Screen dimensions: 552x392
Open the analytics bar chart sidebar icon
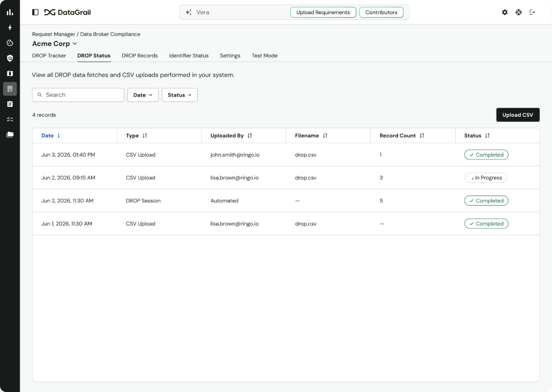point(10,12)
